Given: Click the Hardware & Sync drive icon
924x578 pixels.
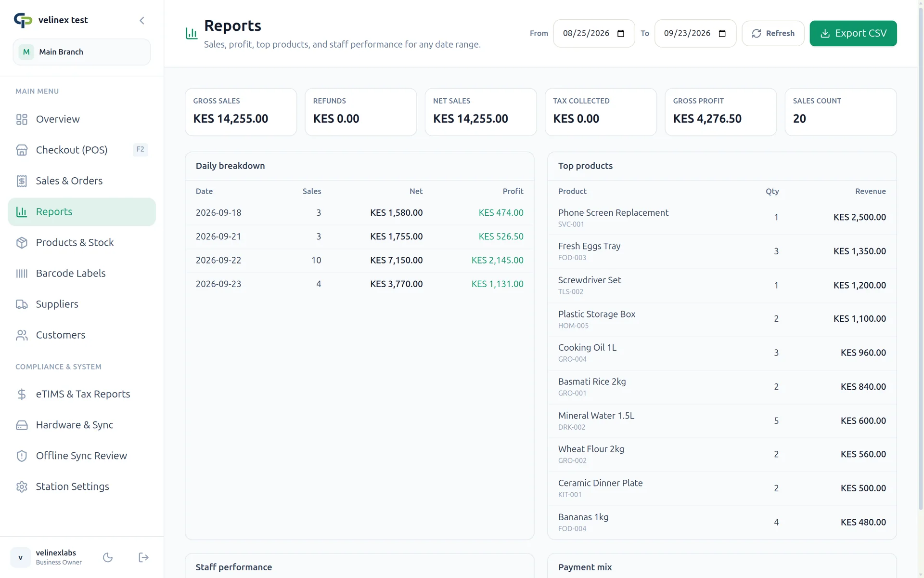Looking at the screenshot, I should 22,425.
